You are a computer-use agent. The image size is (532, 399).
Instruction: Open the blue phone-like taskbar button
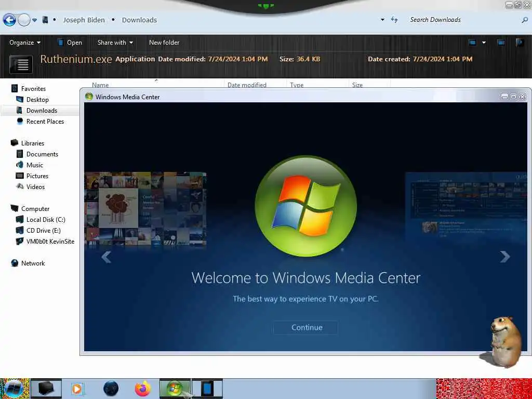tap(207, 389)
